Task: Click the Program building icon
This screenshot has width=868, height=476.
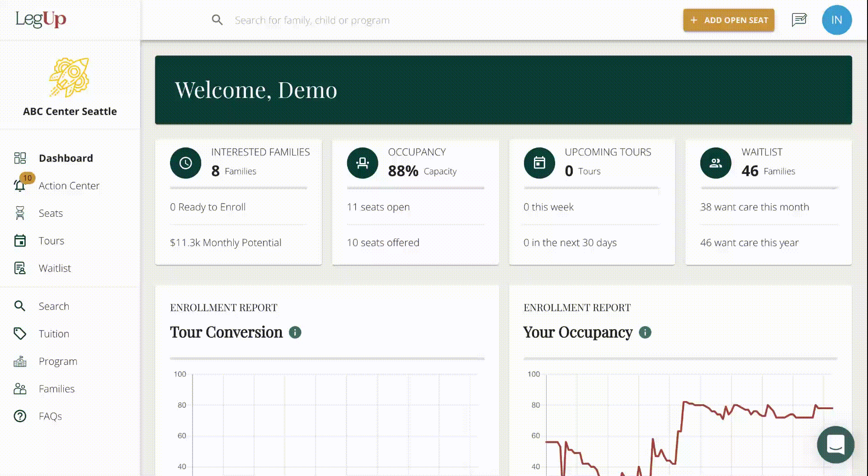Action: point(20,361)
